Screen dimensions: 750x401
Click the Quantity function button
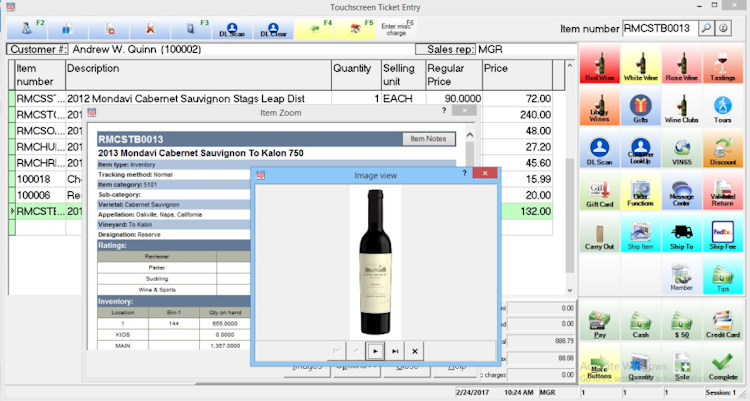[641, 363]
